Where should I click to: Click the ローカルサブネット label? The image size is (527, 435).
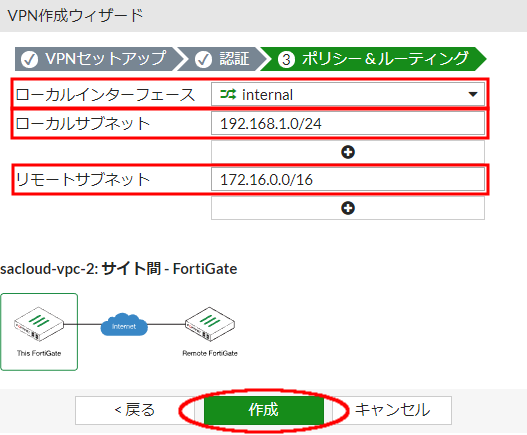tap(83, 123)
